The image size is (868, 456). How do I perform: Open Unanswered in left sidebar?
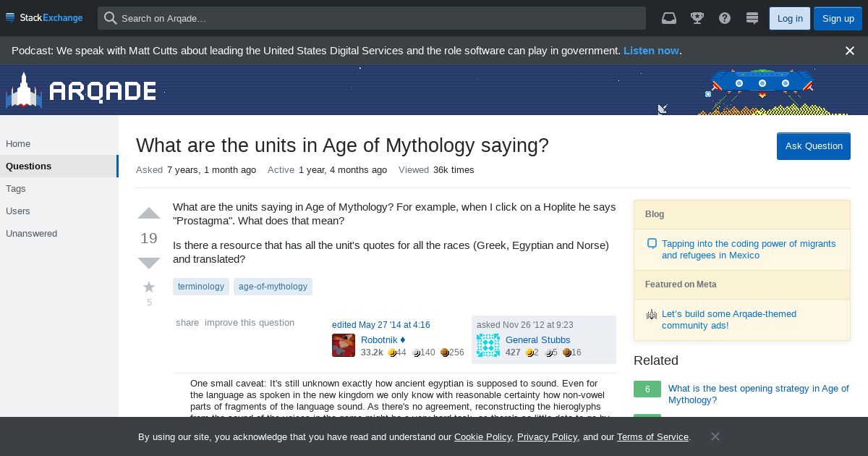tap(59, 233)
